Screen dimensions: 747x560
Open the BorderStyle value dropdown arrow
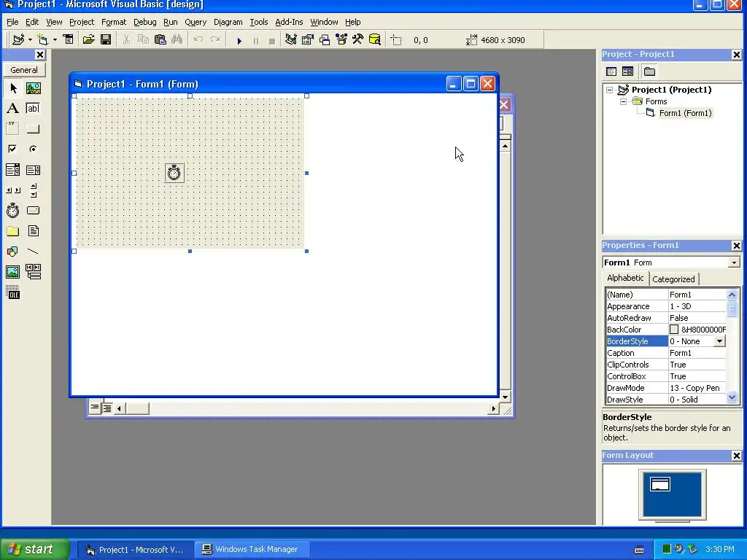(x=719, y=341)
